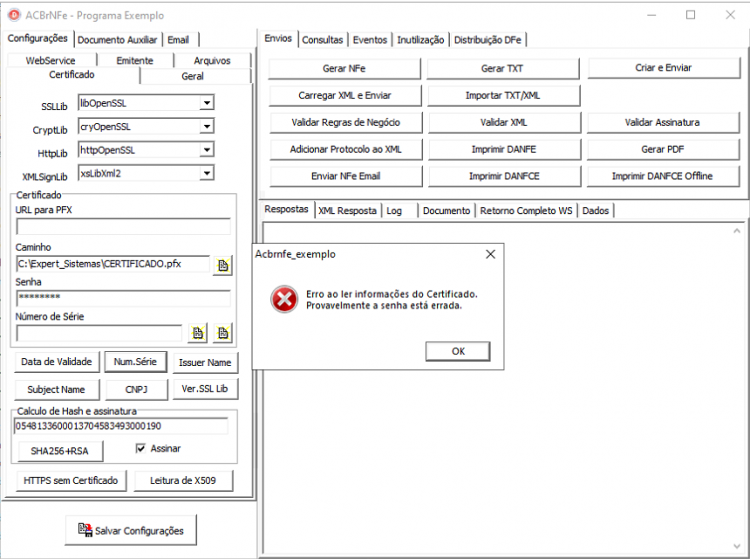The width and height of the screenshot is (750, 559).
Task: Click first icon next to Número de Série
Action: coord(198,333)
